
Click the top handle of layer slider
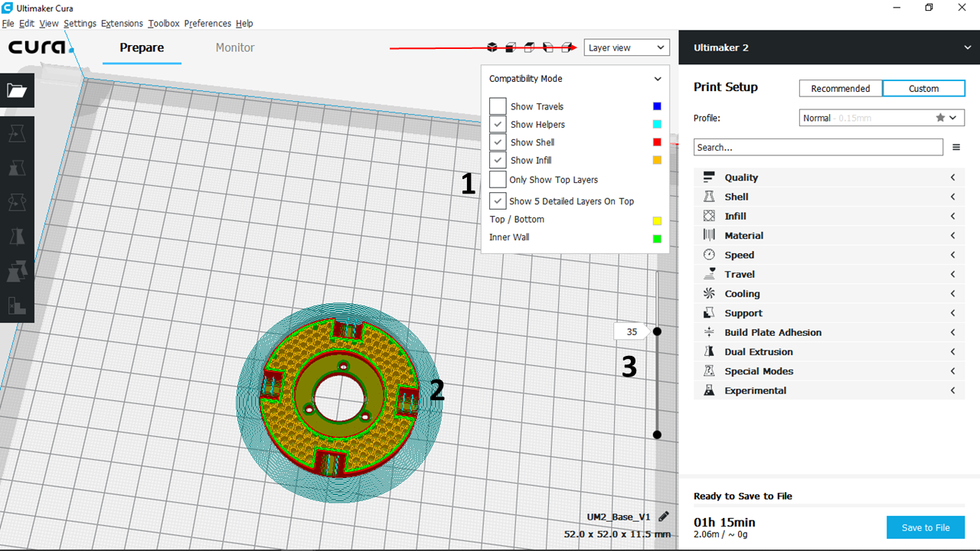[x=657, y=331]
